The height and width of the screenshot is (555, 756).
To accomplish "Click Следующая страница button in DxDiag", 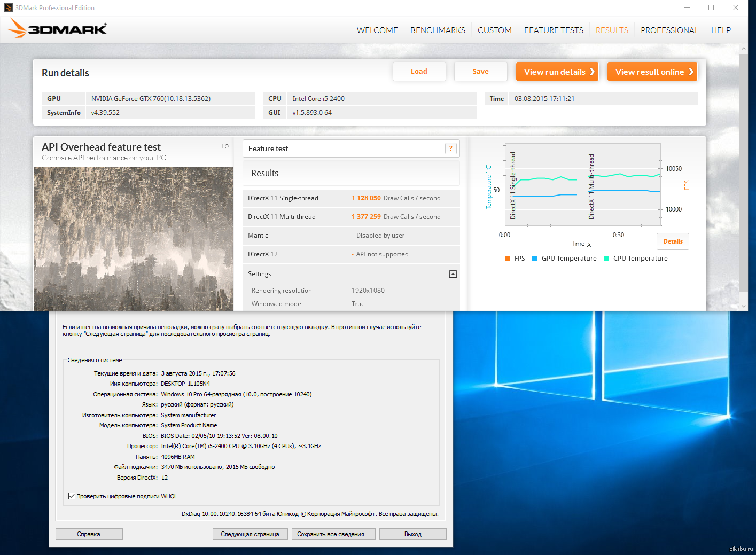I will (250, 534).
